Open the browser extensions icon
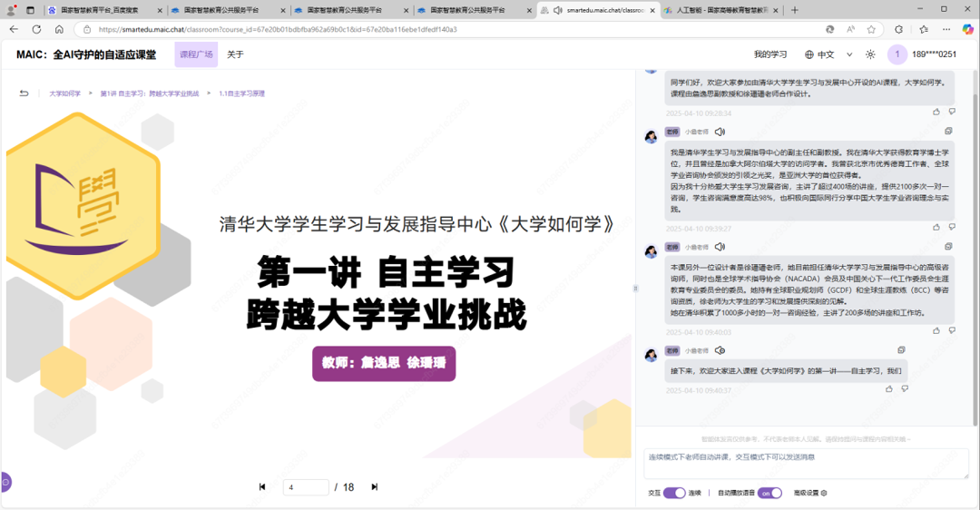 tap(898, 29)
